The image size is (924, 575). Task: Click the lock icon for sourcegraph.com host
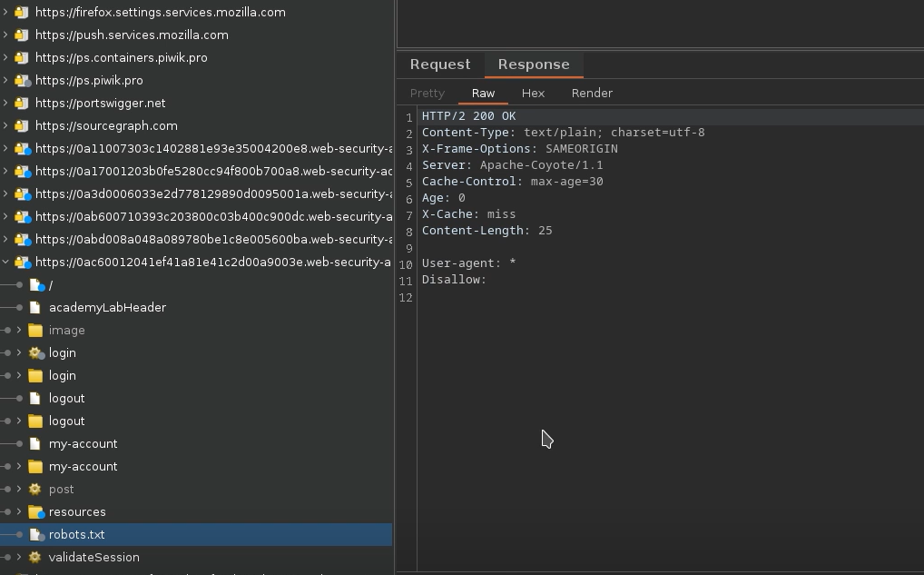(22, 125)
